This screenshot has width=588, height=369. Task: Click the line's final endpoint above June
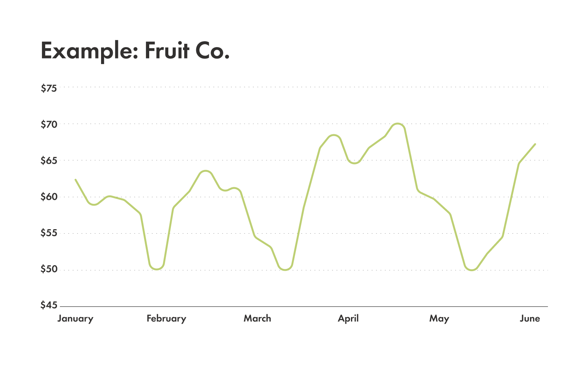(x=535, y=144)
